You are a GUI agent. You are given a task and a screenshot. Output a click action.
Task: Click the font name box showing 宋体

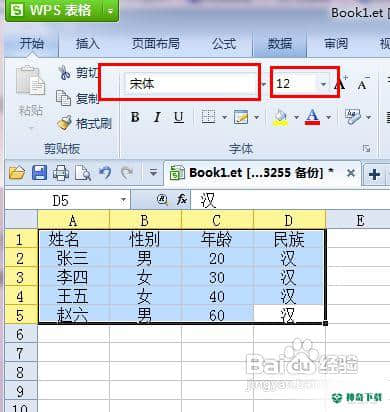tap(192, 83)
